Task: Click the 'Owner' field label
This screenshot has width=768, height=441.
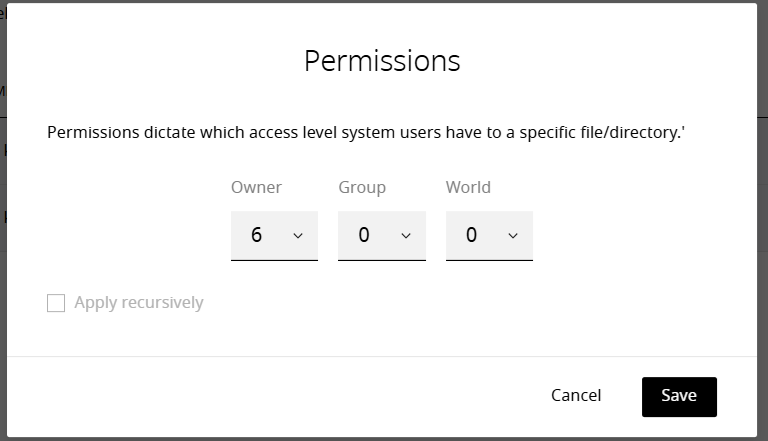Action: point(256,187)
